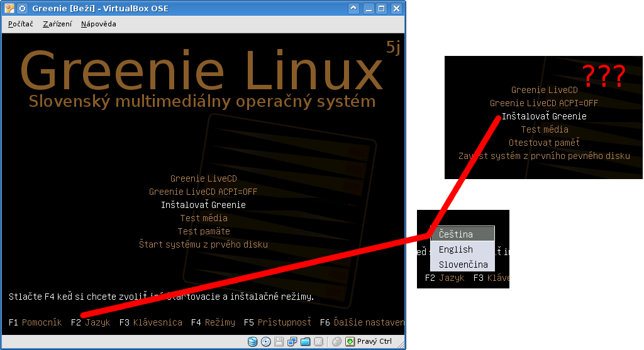
Task: Click the network adapters status icon
Action: click(x=292, y=341)
